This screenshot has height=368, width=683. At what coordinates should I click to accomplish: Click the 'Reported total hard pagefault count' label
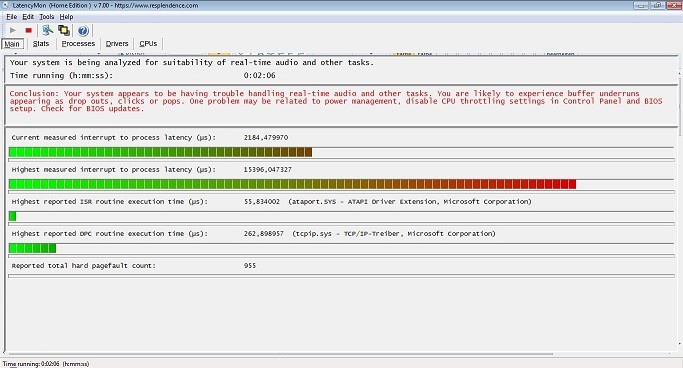pyautogui.click(x=84, y=266)
